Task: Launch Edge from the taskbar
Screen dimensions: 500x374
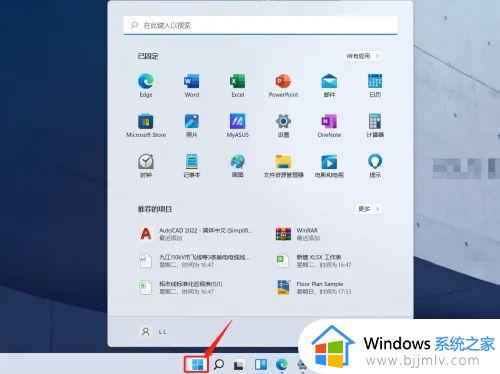Action: pyautogui.click(x=282, y=365)
